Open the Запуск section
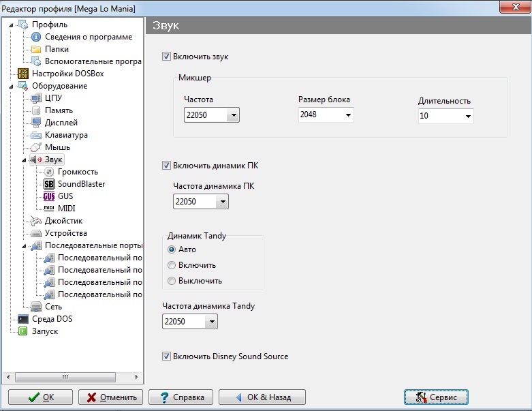The height and width of the screenshot is (411, 532). (45, 331)
